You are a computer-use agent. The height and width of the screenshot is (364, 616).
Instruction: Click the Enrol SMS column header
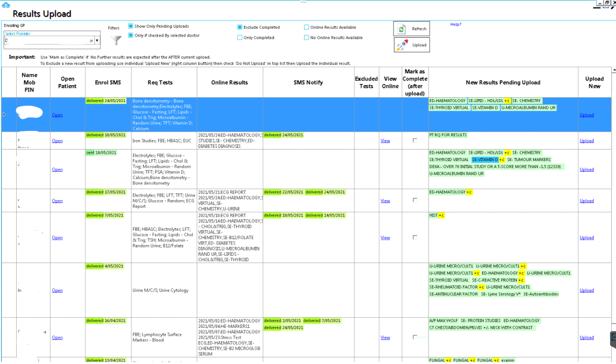tap(107, 82)
